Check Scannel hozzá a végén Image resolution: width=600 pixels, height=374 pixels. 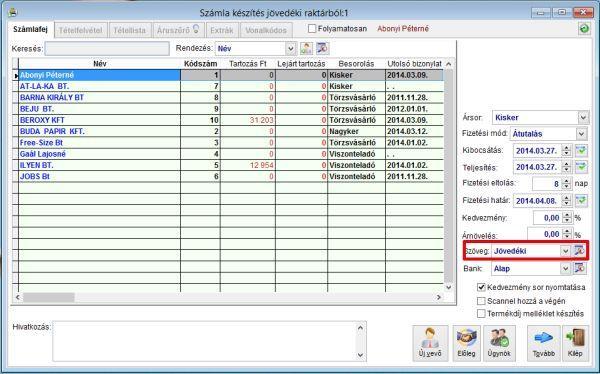tap(481, 301)
